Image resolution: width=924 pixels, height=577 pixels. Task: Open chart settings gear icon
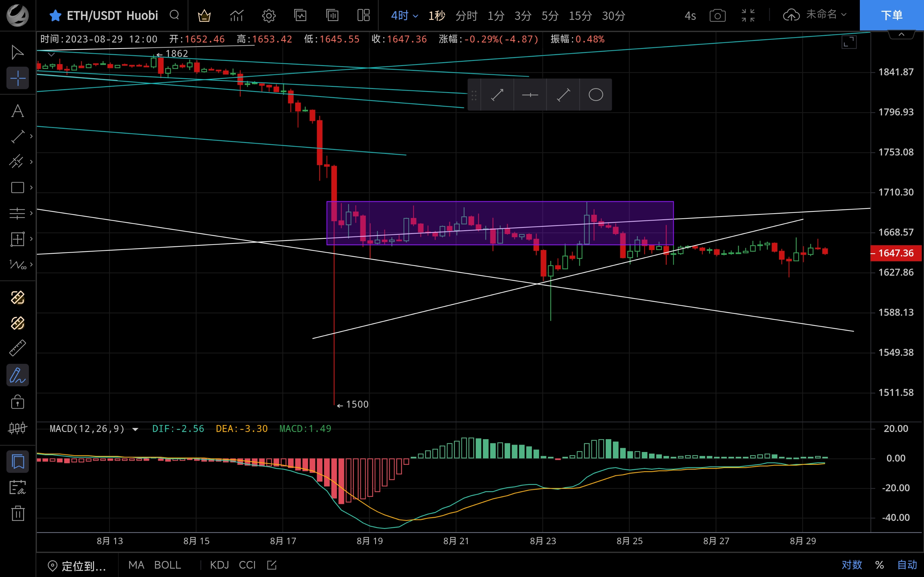point(269,16)
